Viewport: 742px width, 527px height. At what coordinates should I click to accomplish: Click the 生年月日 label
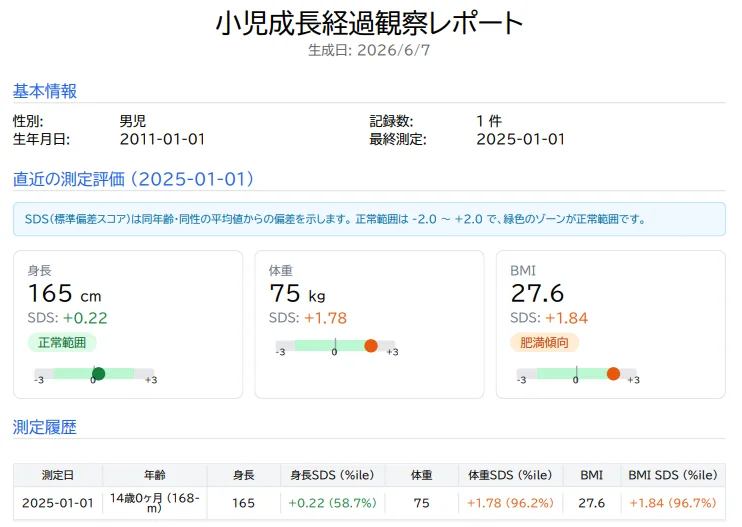[x=41, y=140]
